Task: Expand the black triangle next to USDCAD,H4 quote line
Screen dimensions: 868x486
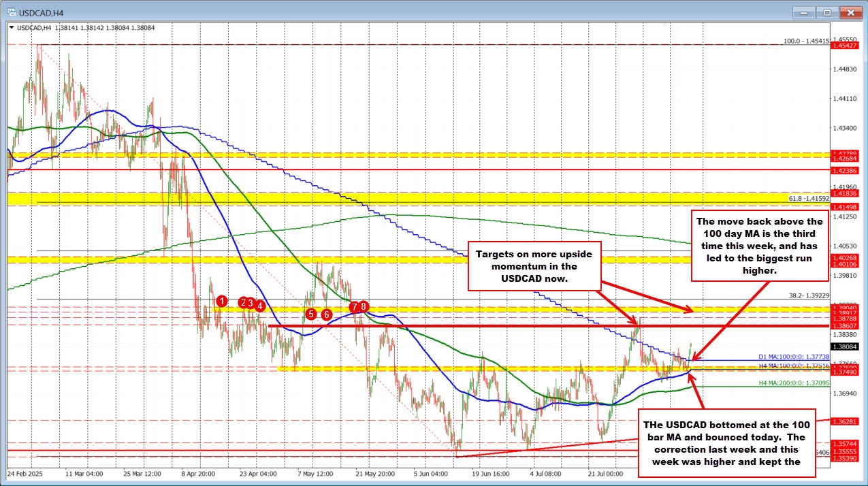Action: 11,27
